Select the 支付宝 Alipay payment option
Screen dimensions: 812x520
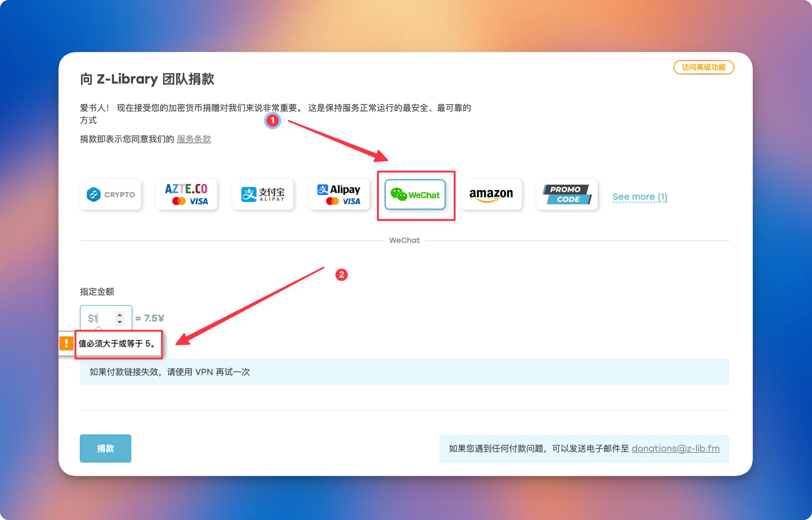[263, 195]
